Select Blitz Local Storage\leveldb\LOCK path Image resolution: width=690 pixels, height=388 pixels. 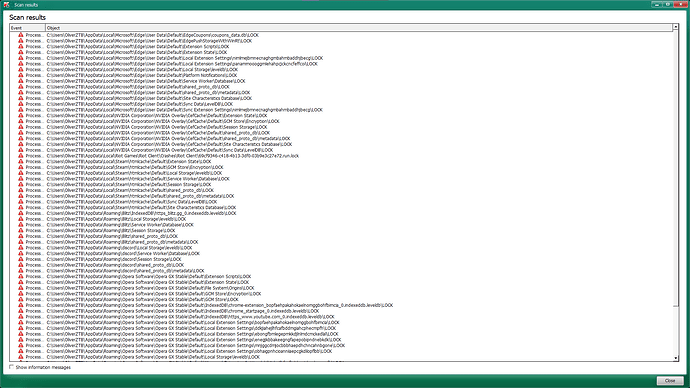point(116,219)
